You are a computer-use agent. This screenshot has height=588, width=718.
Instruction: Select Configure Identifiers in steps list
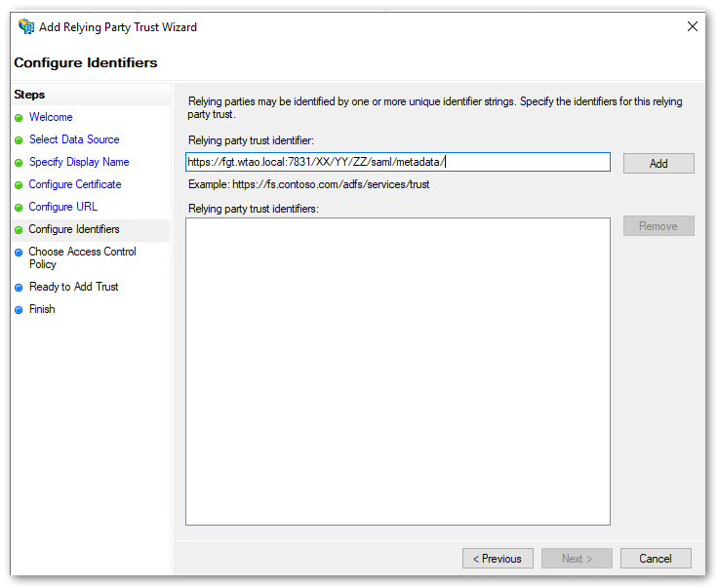point(74,229)
